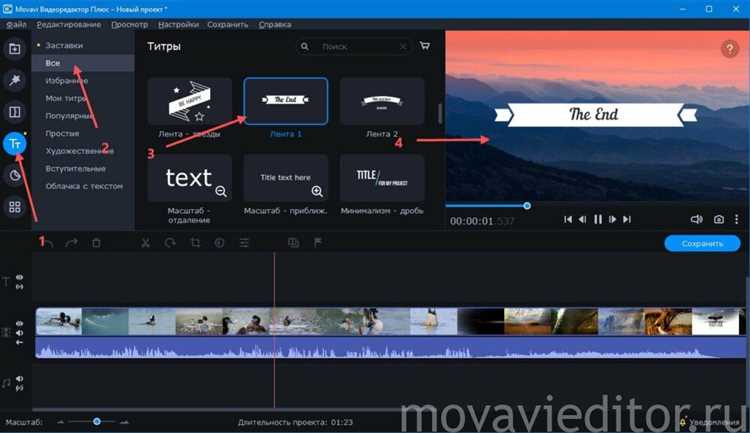750x433 pixels.
Task: Redo the last undone action
Action: coord(71,243)
